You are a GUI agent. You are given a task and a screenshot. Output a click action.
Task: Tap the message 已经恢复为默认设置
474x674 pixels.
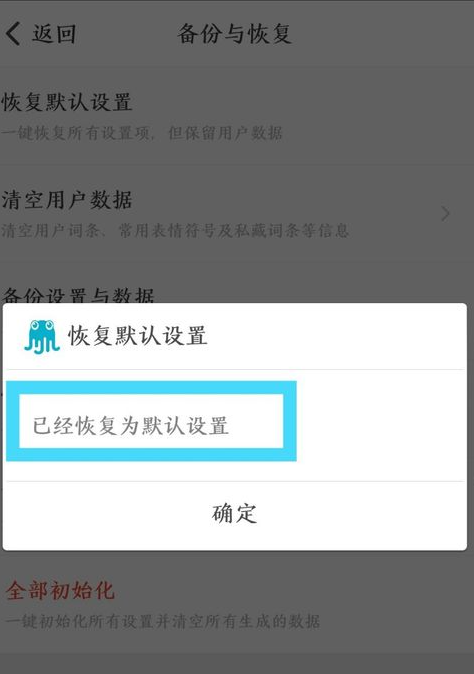pyautogui.click(x=130, y=426)
